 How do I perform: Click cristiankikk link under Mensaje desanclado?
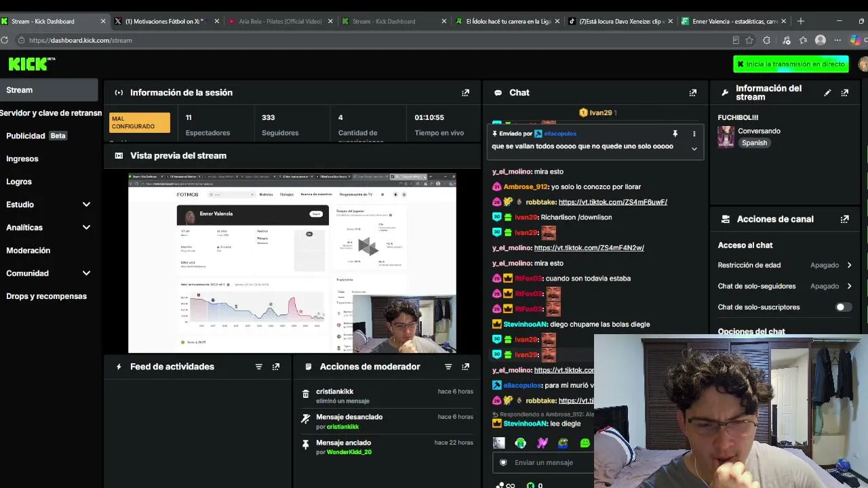click(x=342, y=427)
